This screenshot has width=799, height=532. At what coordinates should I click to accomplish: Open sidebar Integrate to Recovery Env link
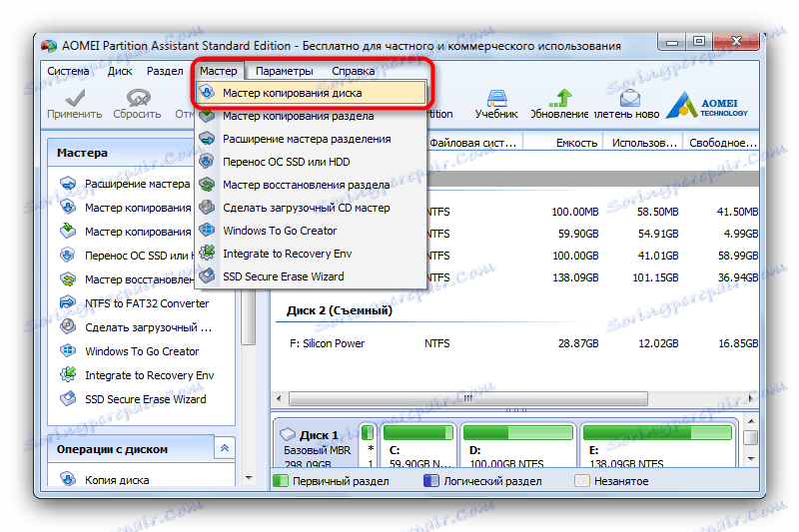[x=149, y=375]
